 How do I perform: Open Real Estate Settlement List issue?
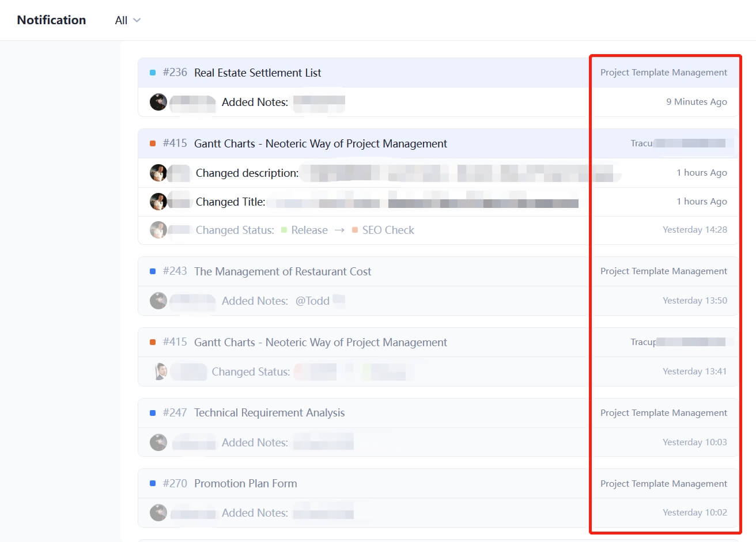pyautogui.click(x=258, y=73)
